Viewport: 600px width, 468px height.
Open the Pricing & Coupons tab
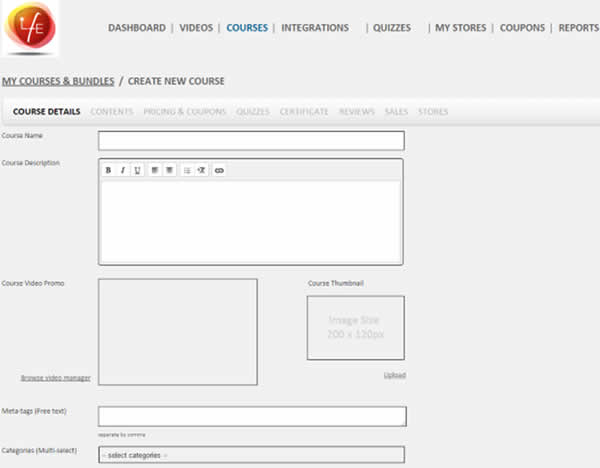click(185, 111)
